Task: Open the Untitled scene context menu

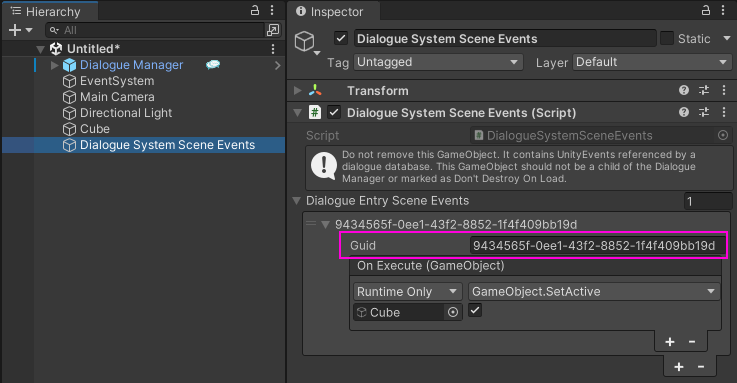Action: (273, 49)
